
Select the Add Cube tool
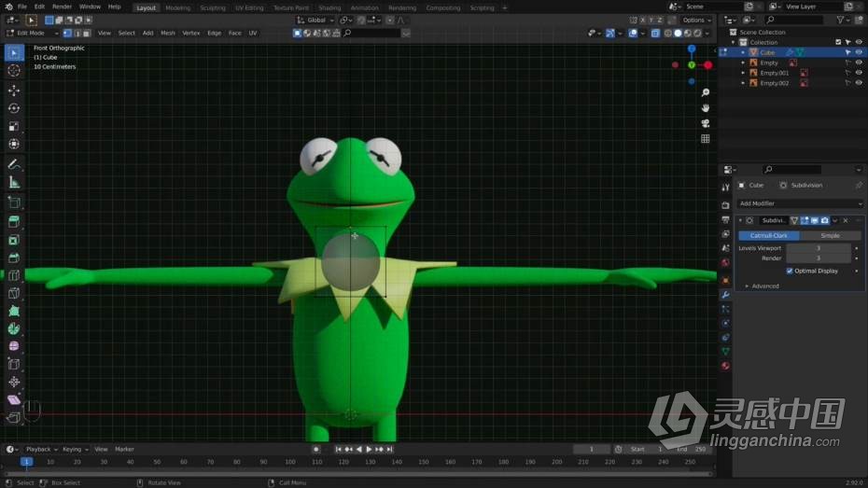[14, 202]
